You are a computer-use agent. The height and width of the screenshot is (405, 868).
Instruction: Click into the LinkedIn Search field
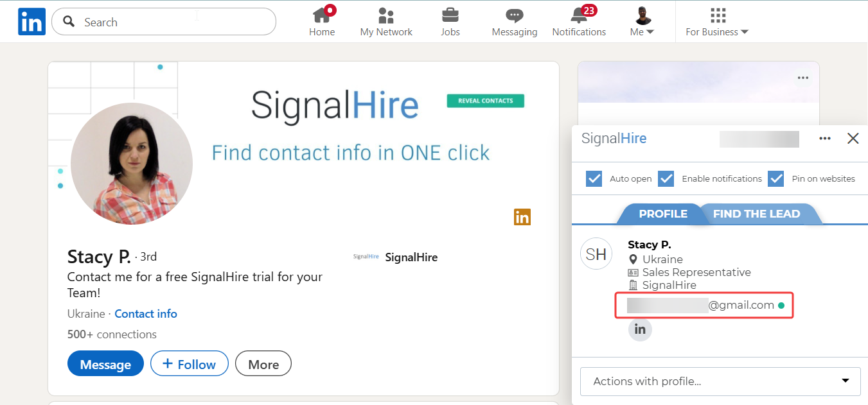[173, 22]
